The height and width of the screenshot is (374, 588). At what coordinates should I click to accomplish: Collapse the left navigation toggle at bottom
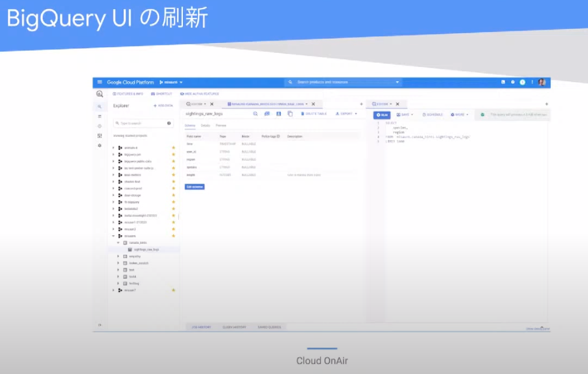point(100,325)
